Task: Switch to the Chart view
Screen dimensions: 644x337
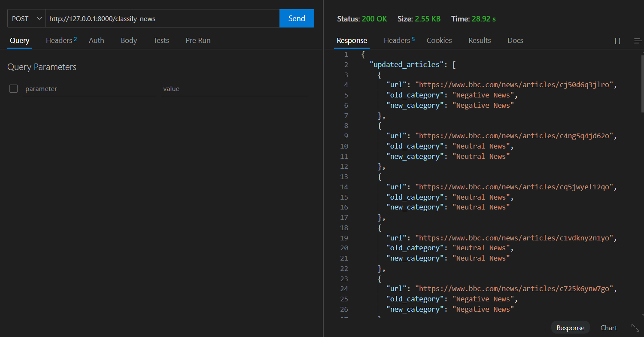Action: [609, 328]
